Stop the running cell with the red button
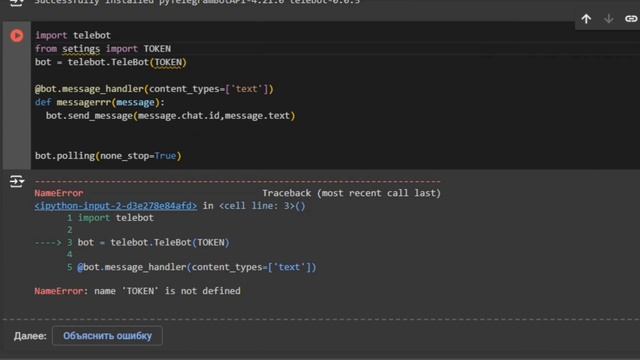Image resolution: width=640 pixels, height=360 pixels. coord(17,36)
